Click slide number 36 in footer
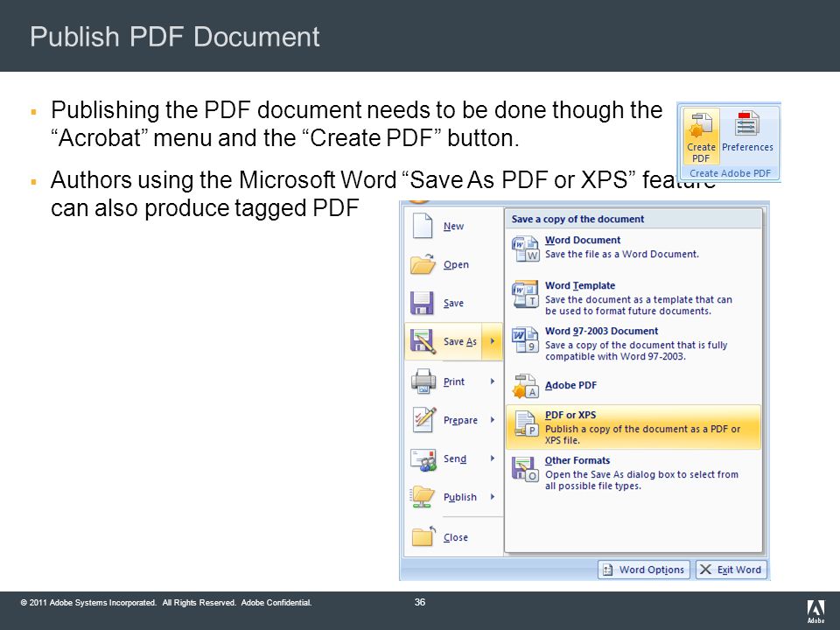 click(419, 602)
